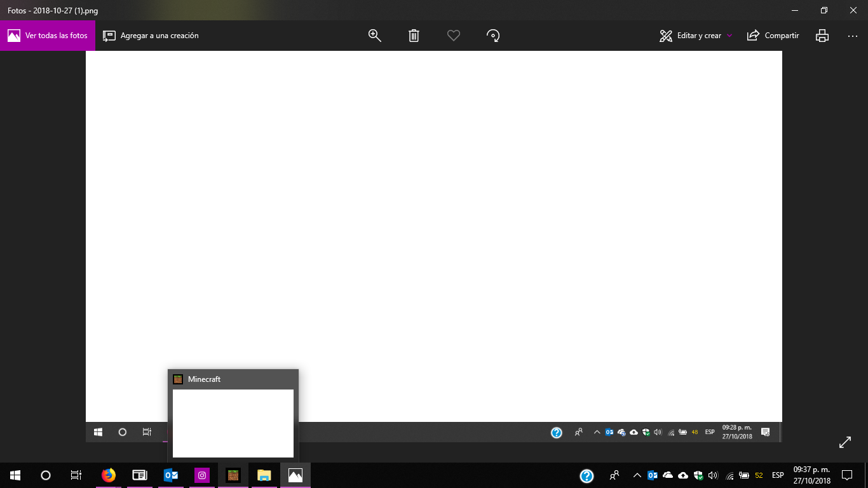Select the Minecraft window preview thumbnail
Image resolution: width=868 pixels, height=488 pixels.
point(233,423)
